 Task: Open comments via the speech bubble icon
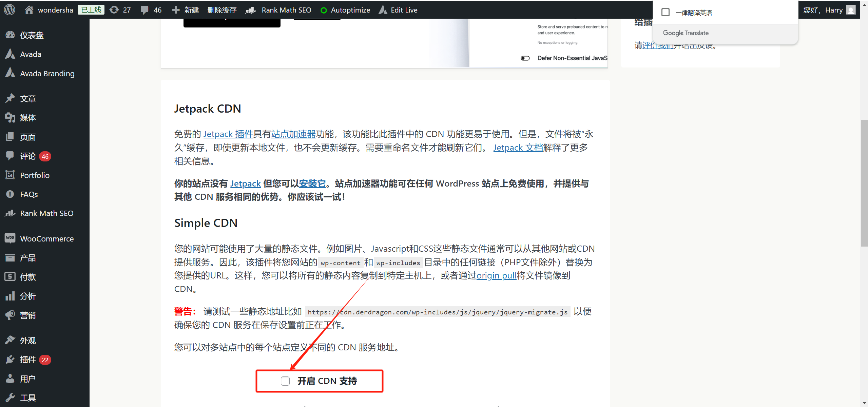[x=144, y=9]
